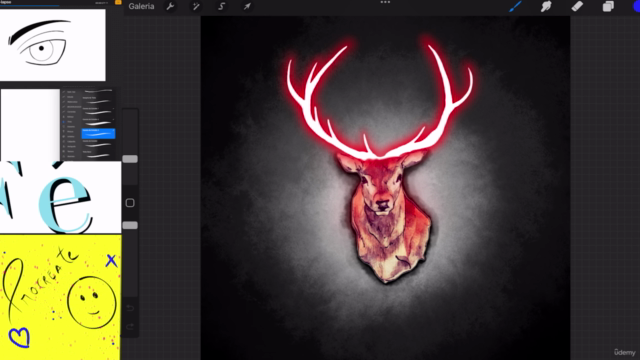Viewport: 640px width, 360px height.
Task: Undo the last stroke with sidebar arrow
Action: click(x=130, y=308)
